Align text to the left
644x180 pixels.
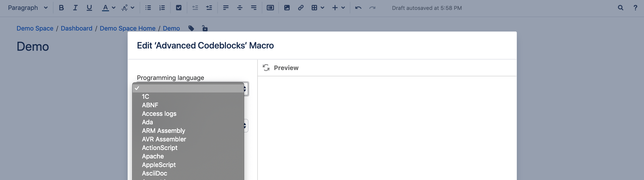(226, 8)
